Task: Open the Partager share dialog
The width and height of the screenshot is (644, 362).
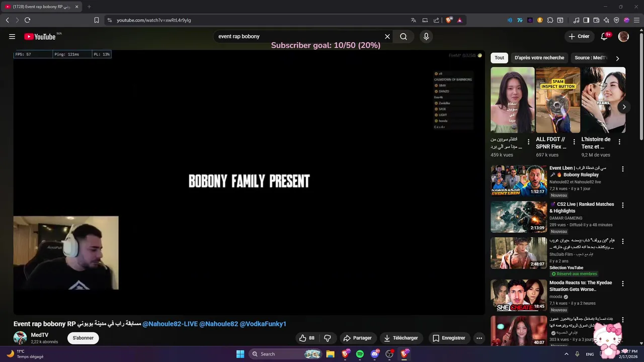Action: [x=357, y=338]
